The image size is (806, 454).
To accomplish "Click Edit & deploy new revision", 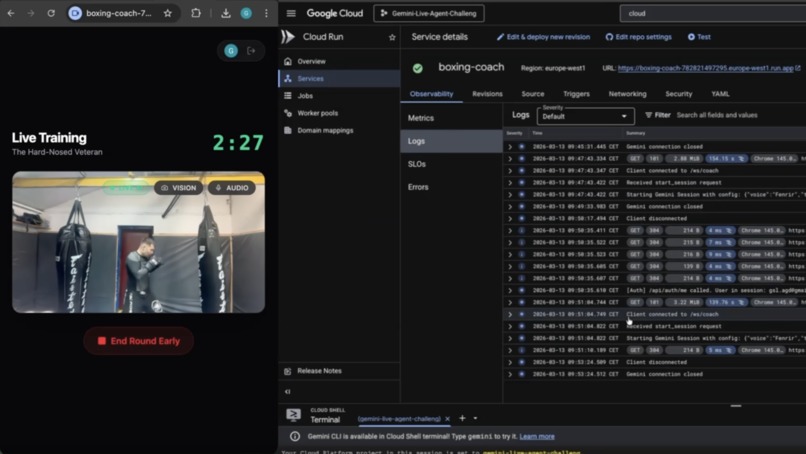I will [543, 37].
